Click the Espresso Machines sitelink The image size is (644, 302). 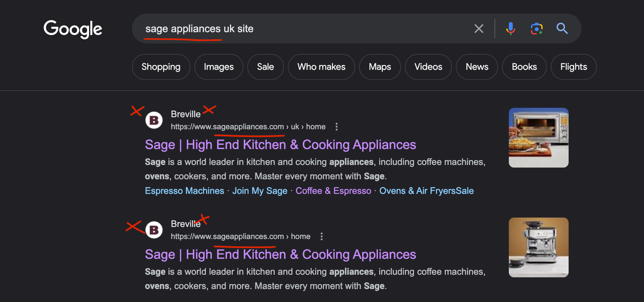click(184, 191)
